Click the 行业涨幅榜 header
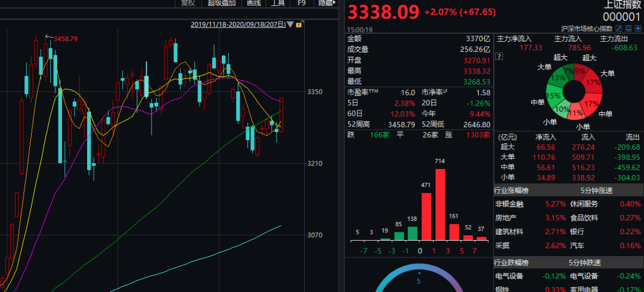The image size is (644, 292). click(x=512, y=190)
